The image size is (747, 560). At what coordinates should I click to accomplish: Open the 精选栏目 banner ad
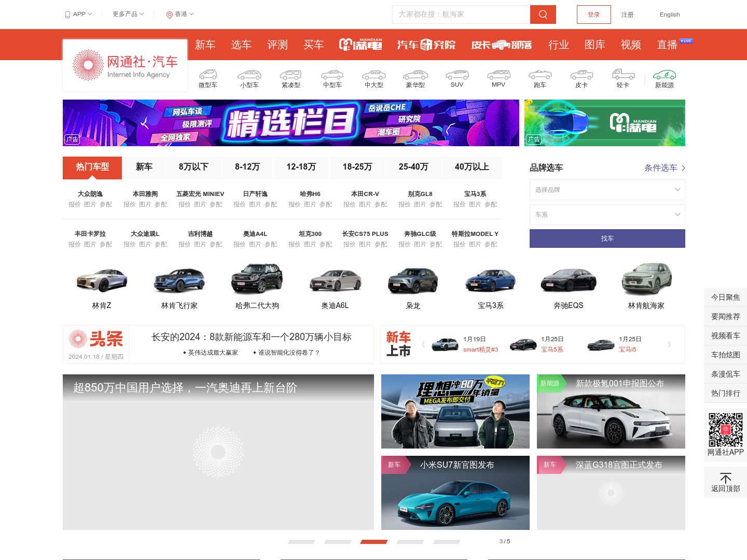pos(291,123)
